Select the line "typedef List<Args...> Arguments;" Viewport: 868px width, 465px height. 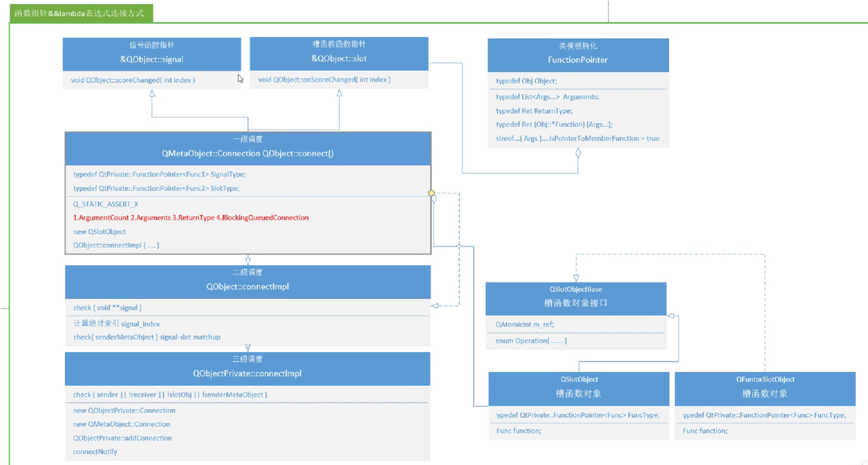[548, 97]
